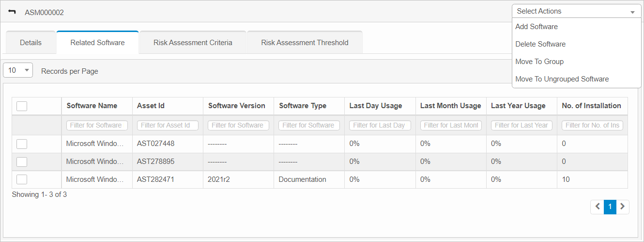Choose Delete Software from actions menu
The height and width of the screenshot is (242, 644).
(540, 44)
